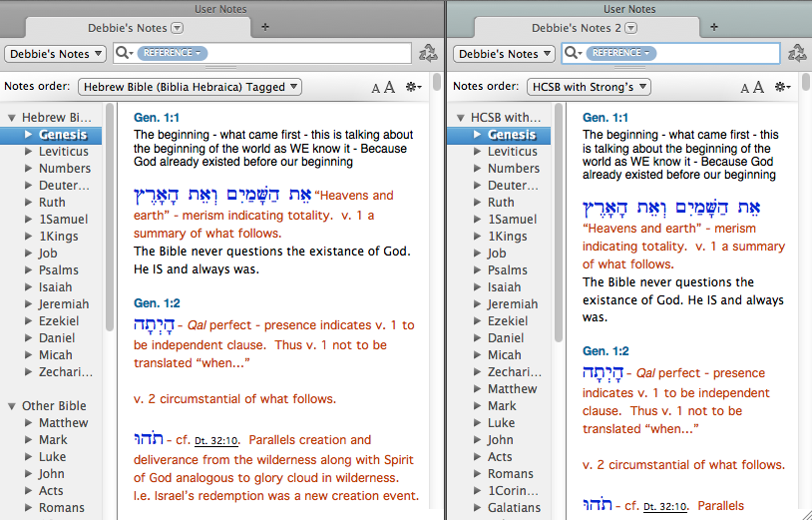The width and height of the screenshot is (812, 520).
Task: Click the recycle icon in the right pane
Action: [x=797, y=54]
